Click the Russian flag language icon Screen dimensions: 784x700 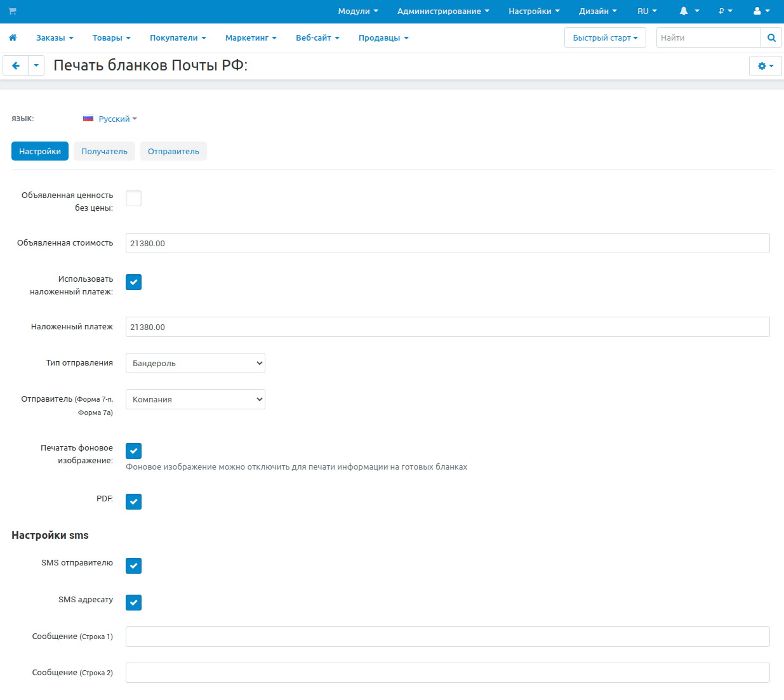[88, 119]
